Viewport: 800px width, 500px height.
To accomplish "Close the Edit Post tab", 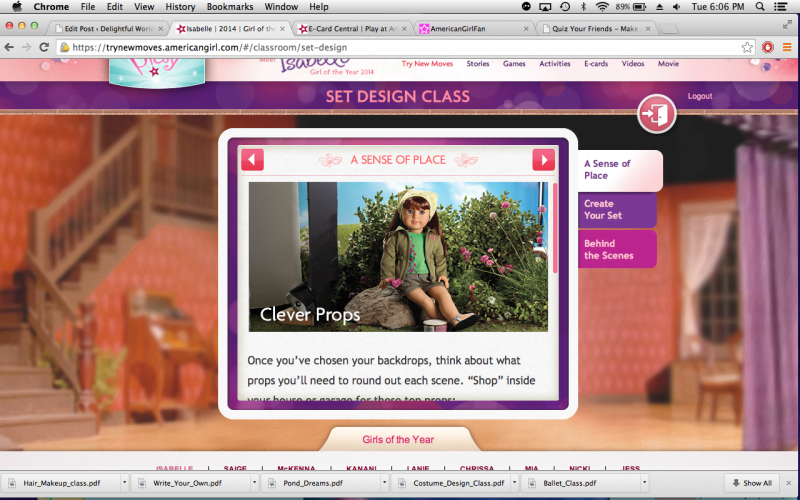I will [x=161, y=29].
